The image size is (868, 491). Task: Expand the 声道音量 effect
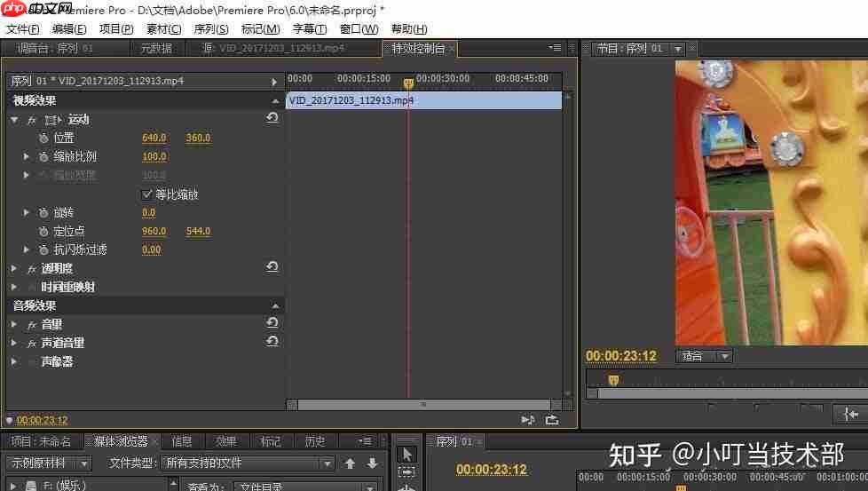pyautogui.click(x=14, y=344)
